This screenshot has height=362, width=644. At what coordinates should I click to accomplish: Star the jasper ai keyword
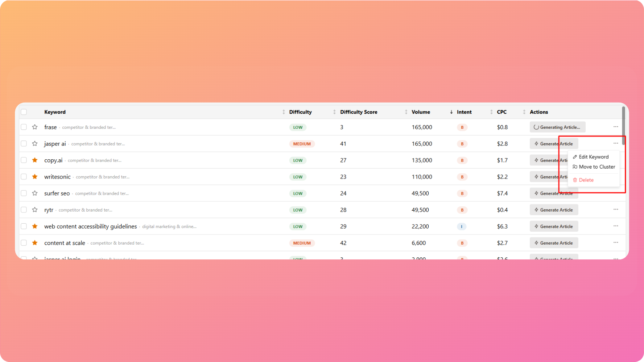point(35,144)
